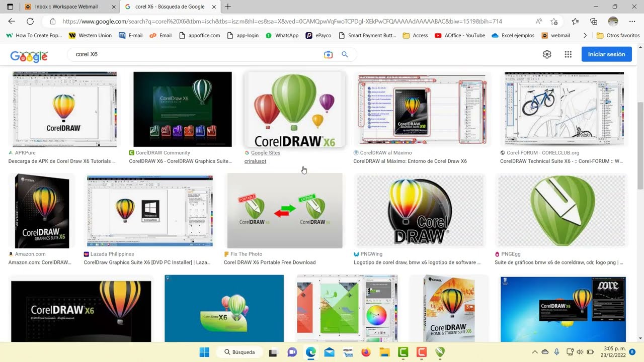Open the WhatsApp bookmark
The height and width of the screenshot is (362, 644).
(x=282, y=36)
